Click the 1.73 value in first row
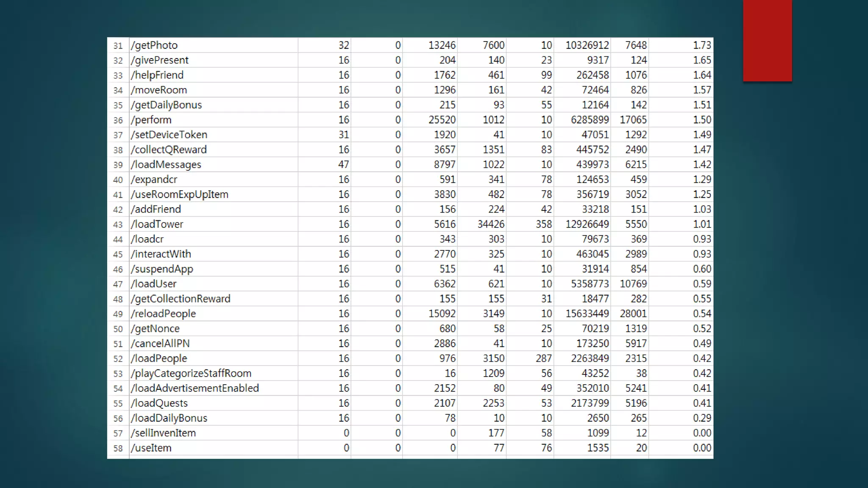This screenshot has width=868, height=488. [701, 45]
